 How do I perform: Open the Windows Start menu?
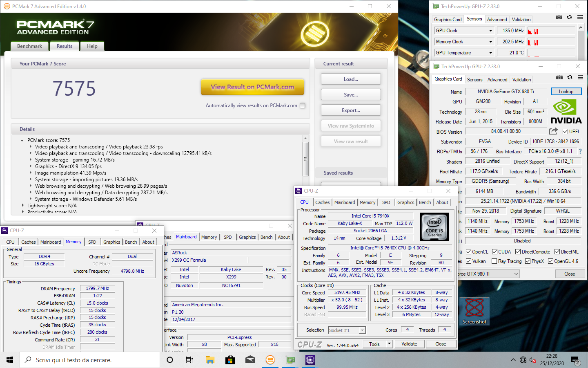click(x=10, y=360)
